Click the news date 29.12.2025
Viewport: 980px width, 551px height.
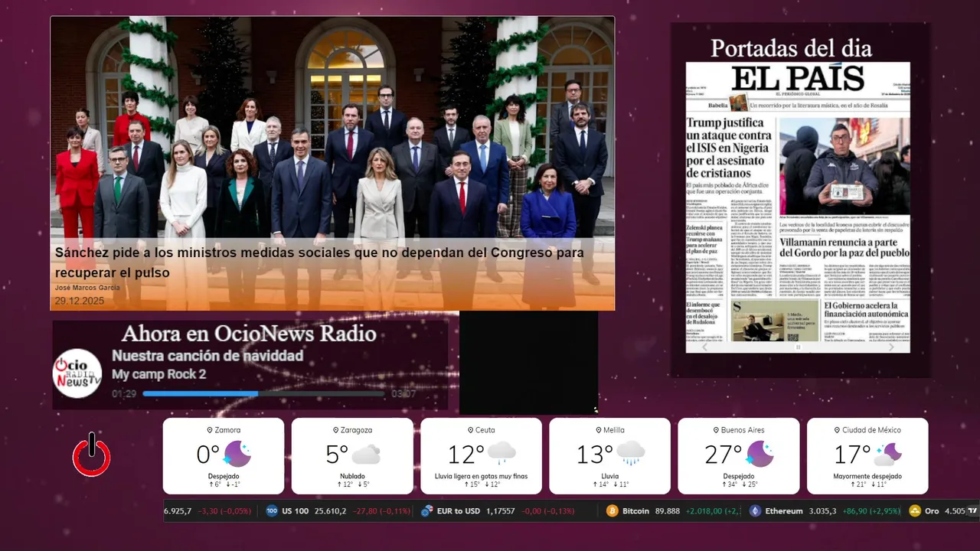(80, 301)
